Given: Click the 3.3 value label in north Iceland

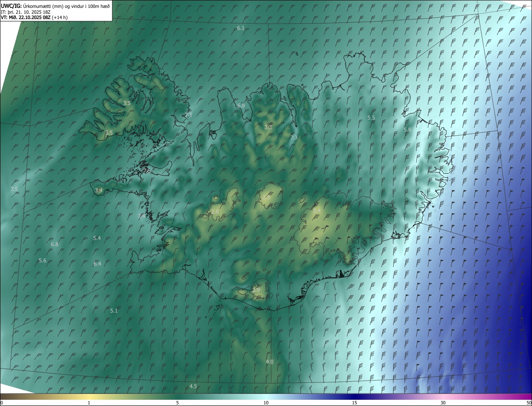Looking at the screenshot, I should point(268,127).
